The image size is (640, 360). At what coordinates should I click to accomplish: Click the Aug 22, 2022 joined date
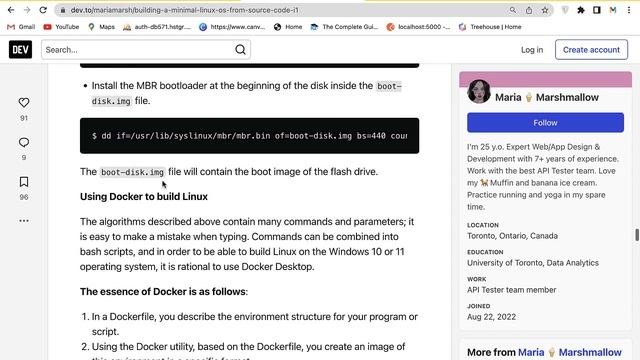pos(491,317)
